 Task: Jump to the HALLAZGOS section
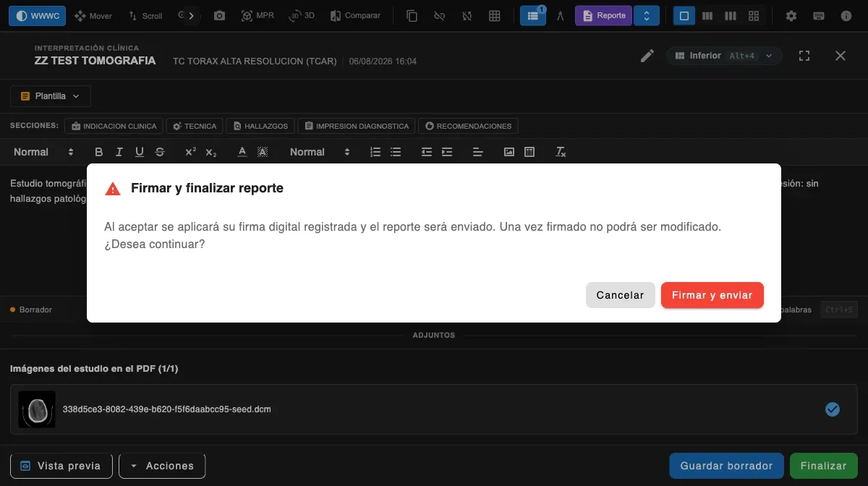260,126
